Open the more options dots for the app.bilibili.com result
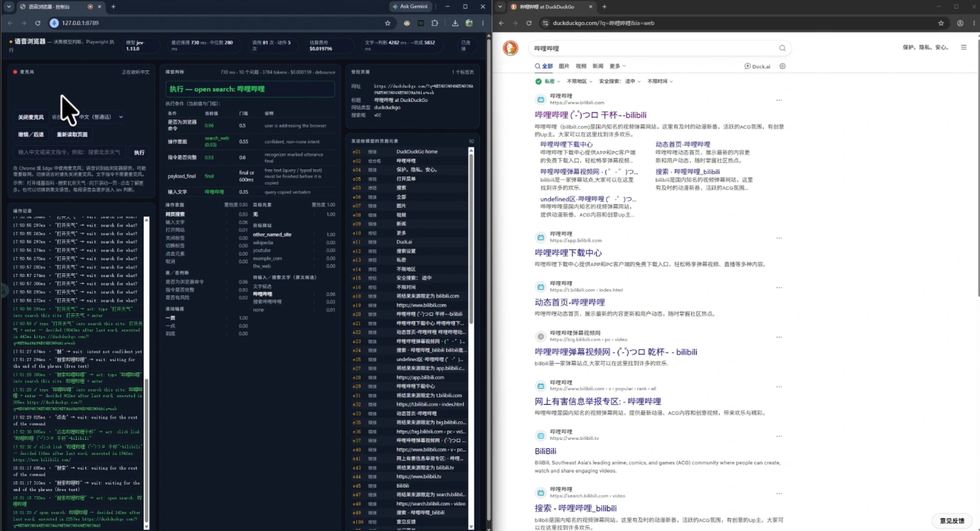The height and width of the screenshot is (531, 980). (x=779, y=238)
